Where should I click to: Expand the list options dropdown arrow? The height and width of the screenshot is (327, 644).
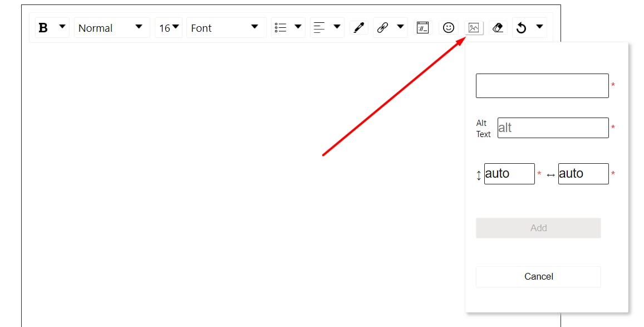point(298,27)
